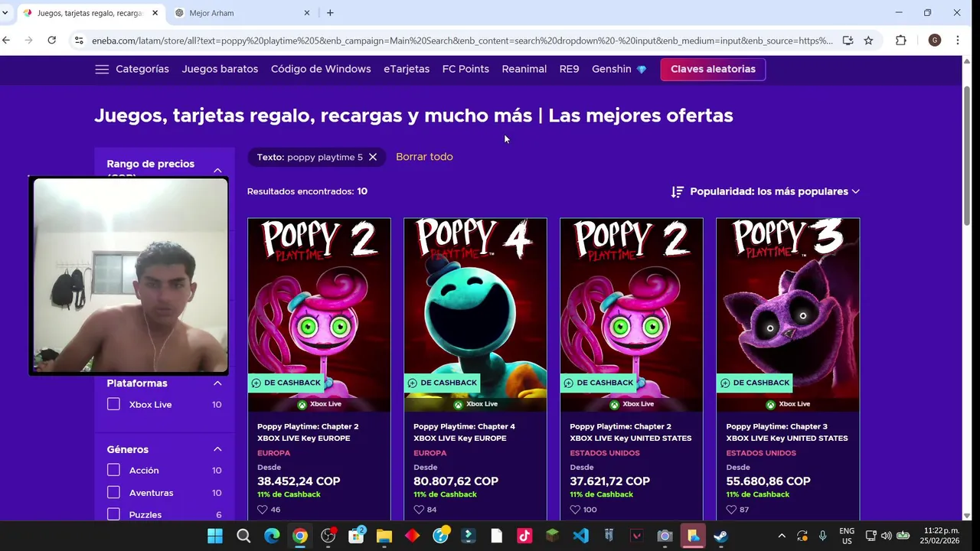This screenshot has width=980, height=551.
Task: Check the Acción genre filter
Action: click(113, 470)
